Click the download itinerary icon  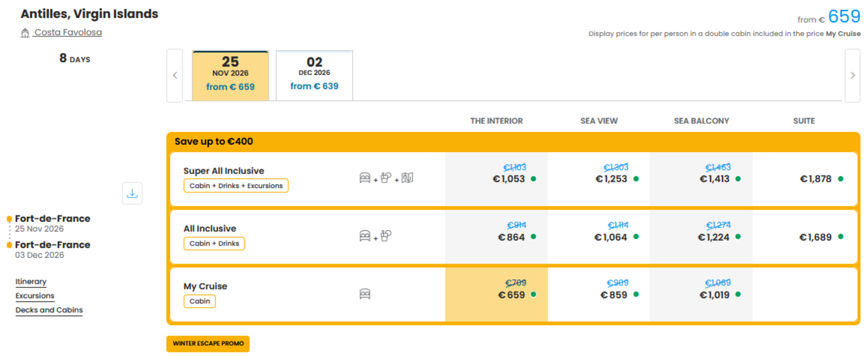tap(132, 194)
